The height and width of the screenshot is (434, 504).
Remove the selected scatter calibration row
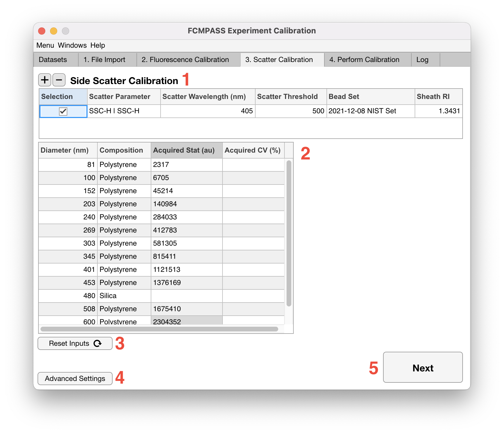tap(59, 80)
